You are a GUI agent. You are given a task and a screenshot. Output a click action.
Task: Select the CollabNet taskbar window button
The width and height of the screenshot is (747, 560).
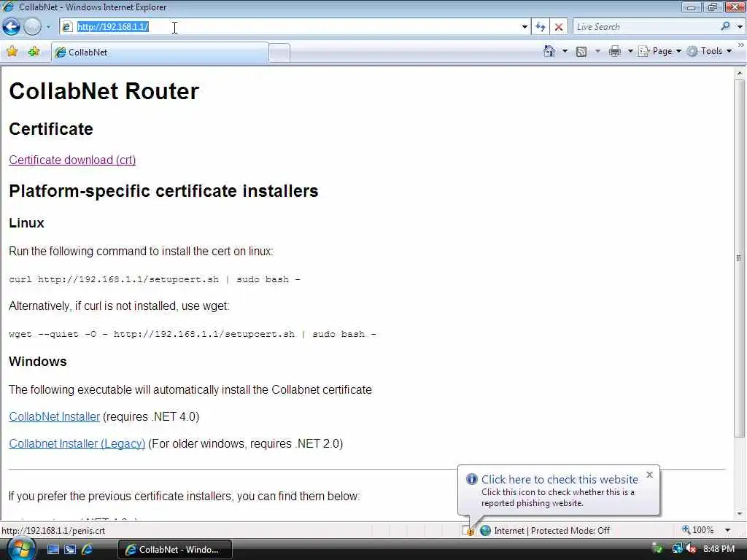click(175, 550)
